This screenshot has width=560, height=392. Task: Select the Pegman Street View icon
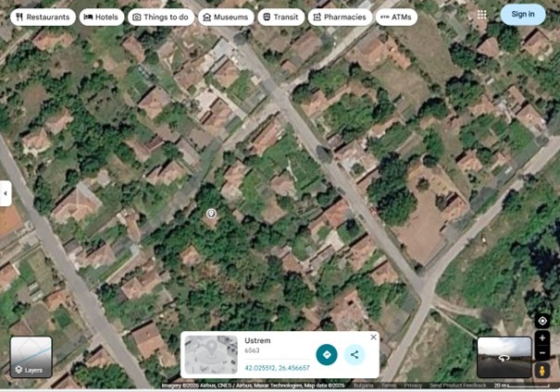coord(542,372)
